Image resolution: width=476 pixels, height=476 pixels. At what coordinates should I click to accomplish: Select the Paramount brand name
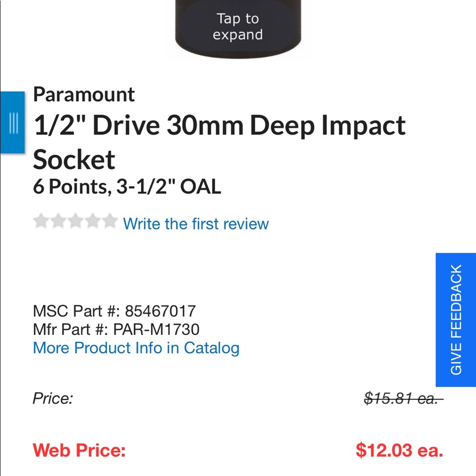click(x=83, y=95)
